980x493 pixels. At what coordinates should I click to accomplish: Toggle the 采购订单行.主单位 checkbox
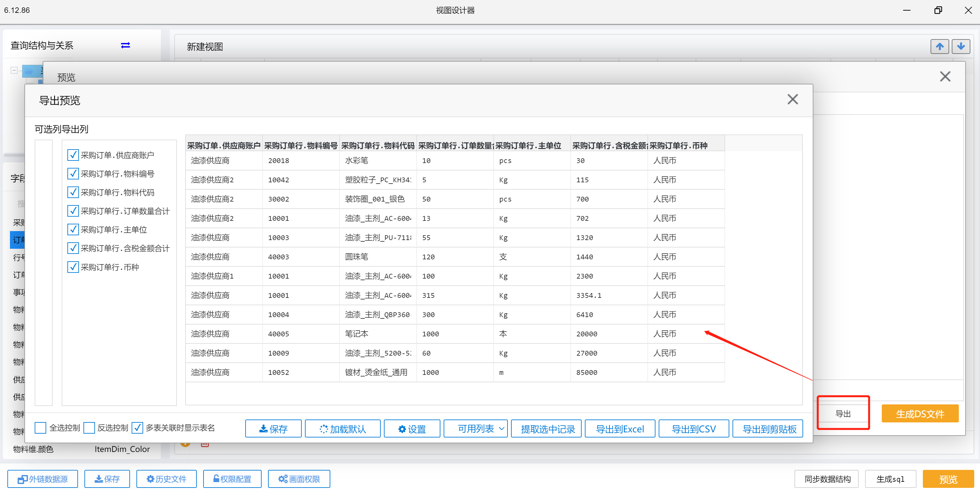point(73,229)
